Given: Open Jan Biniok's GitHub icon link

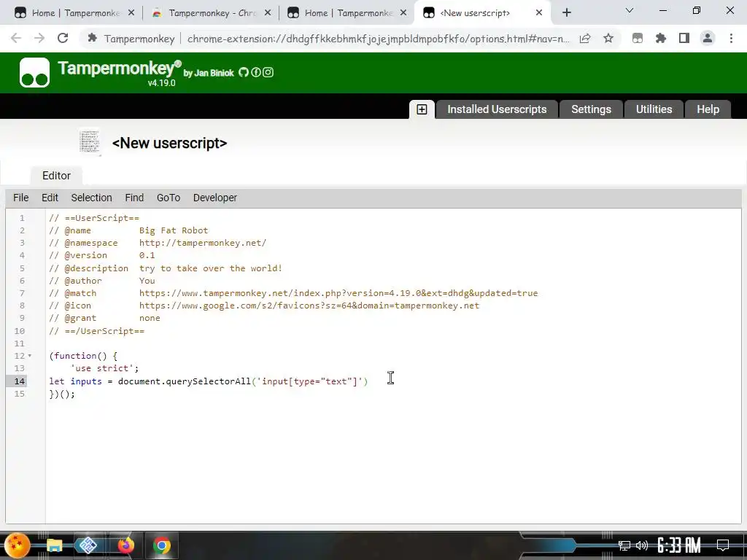Looking at the screenshot, I should [x=244, y=72].
